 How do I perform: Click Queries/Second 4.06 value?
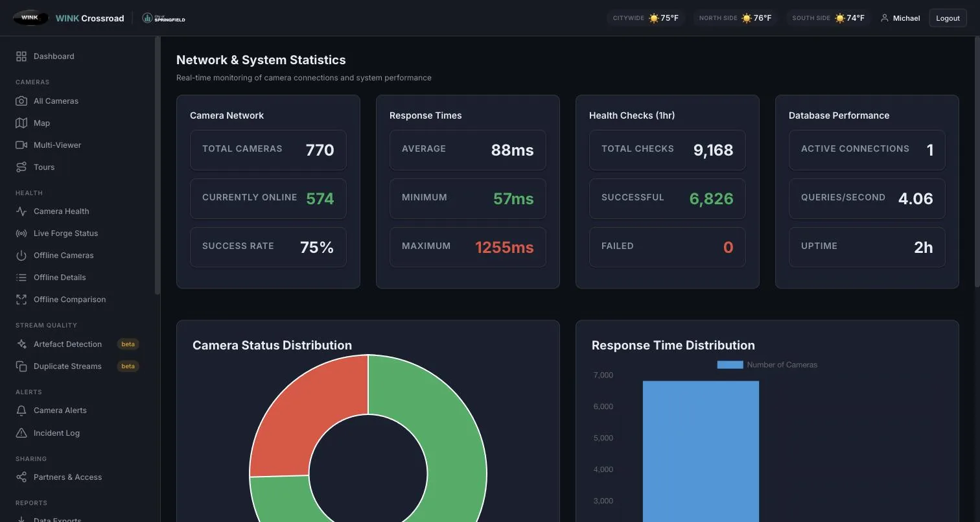915,199
